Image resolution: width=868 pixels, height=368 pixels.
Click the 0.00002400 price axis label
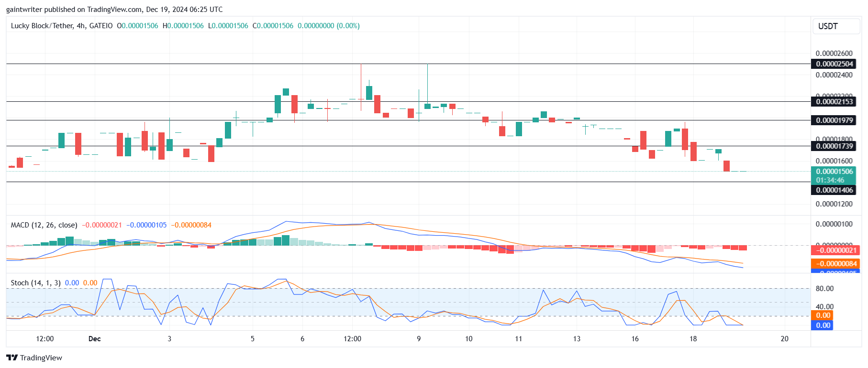point(834,75)
